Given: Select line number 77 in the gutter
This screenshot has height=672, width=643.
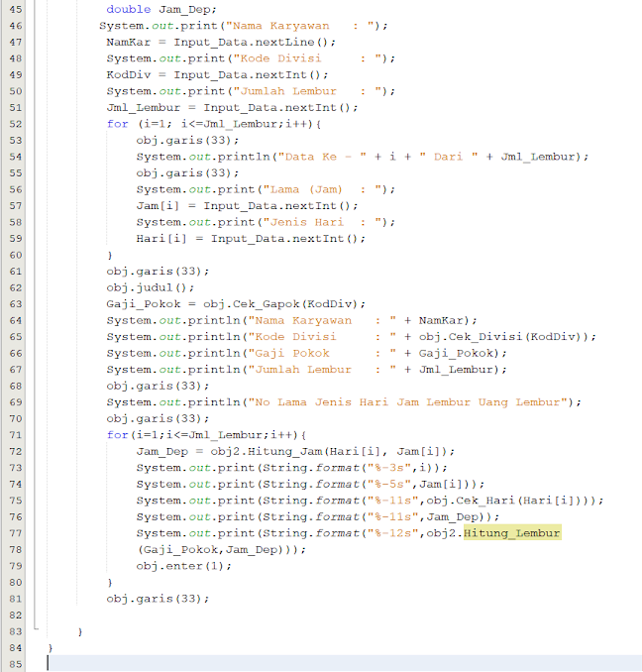Looking at the screenshot, I should tap(16, 532).
